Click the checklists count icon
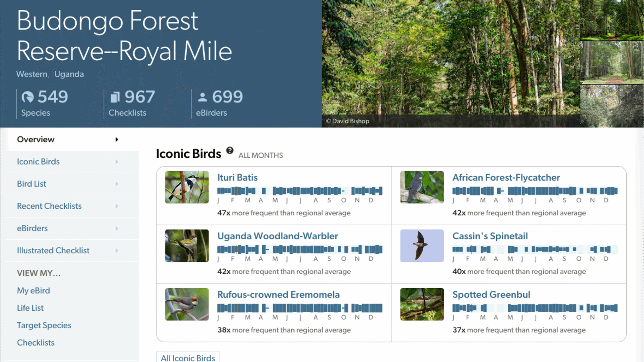The image size is (644, 362). click(115, 97)
